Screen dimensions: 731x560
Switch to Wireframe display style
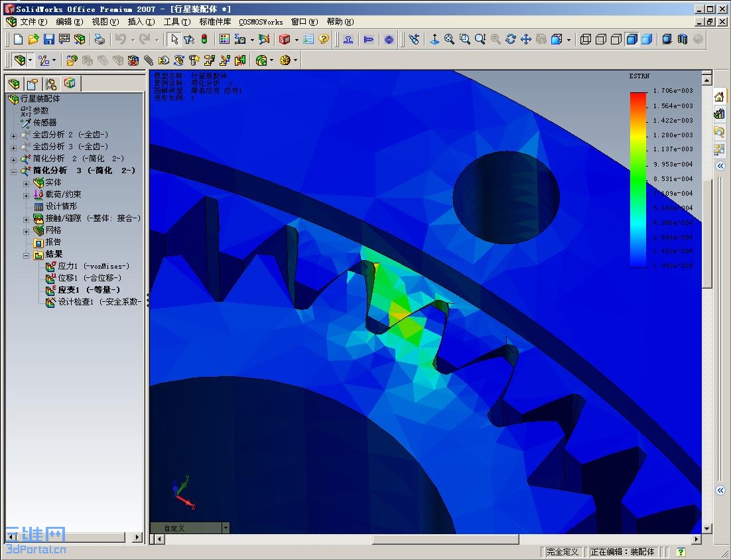(x=586, y=39)
